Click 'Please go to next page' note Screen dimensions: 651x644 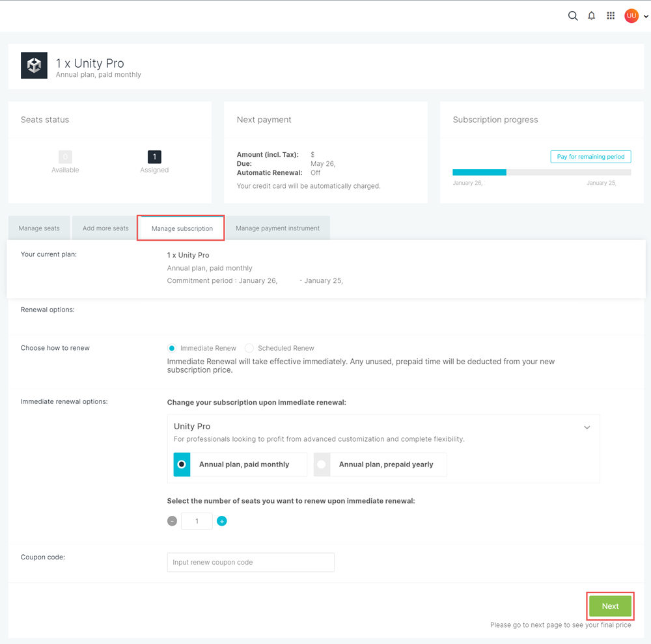pyautogui.click(x=561, y=625)
